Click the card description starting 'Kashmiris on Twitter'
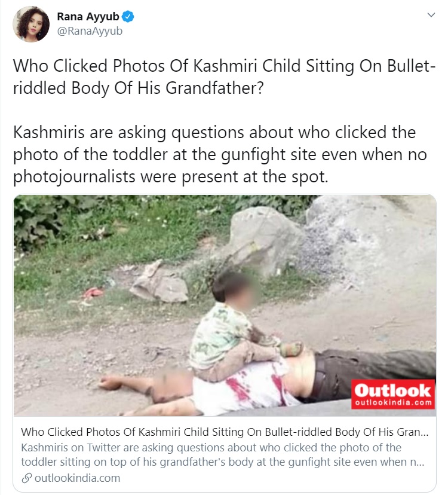The height and width of the screenshot is (495, 448). [x=223, y=454]
